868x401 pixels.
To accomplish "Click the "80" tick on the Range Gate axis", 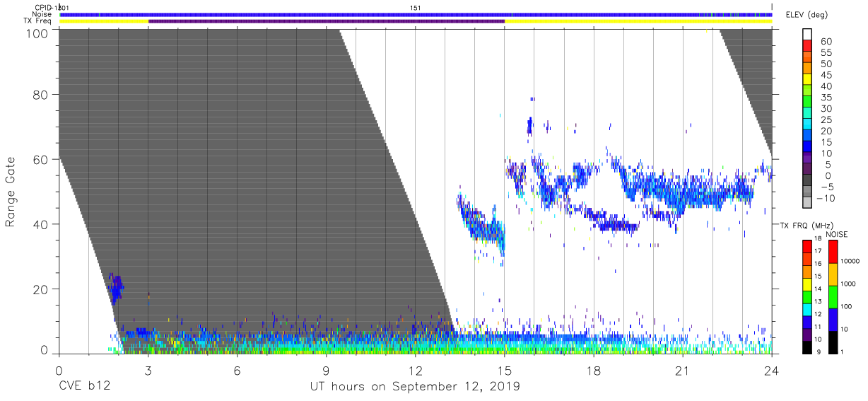I will click(41, 94).
